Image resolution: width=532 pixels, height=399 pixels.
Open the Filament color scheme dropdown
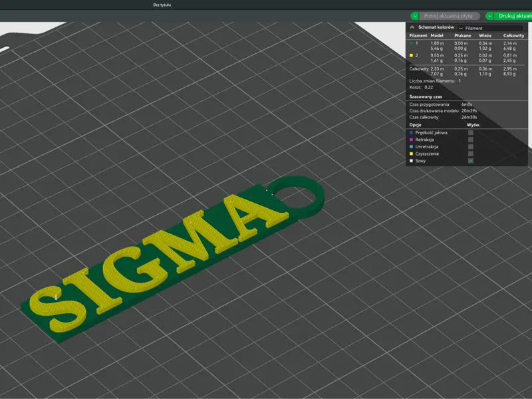pos(490,28)
